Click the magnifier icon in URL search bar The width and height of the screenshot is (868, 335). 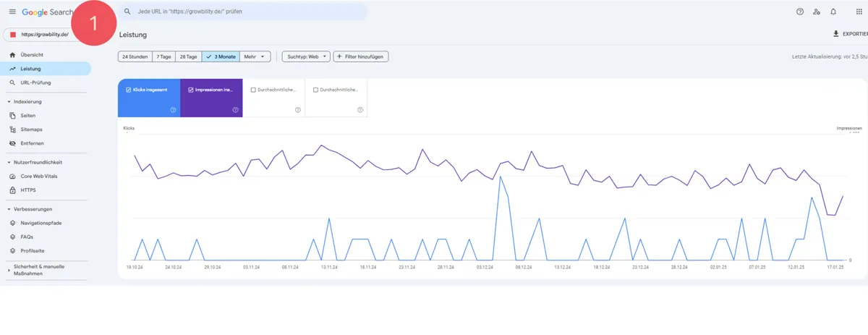(127, 12)
